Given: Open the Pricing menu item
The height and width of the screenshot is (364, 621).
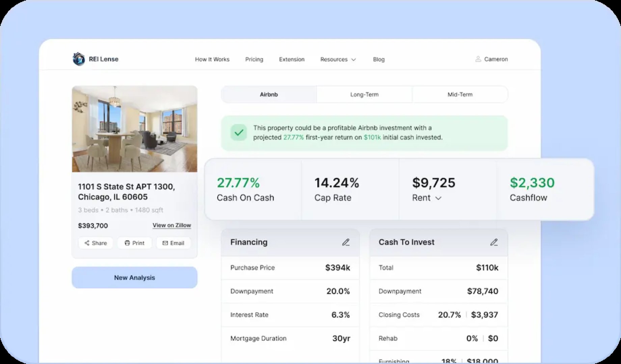Looking at the screenshot, I should 254,59.
